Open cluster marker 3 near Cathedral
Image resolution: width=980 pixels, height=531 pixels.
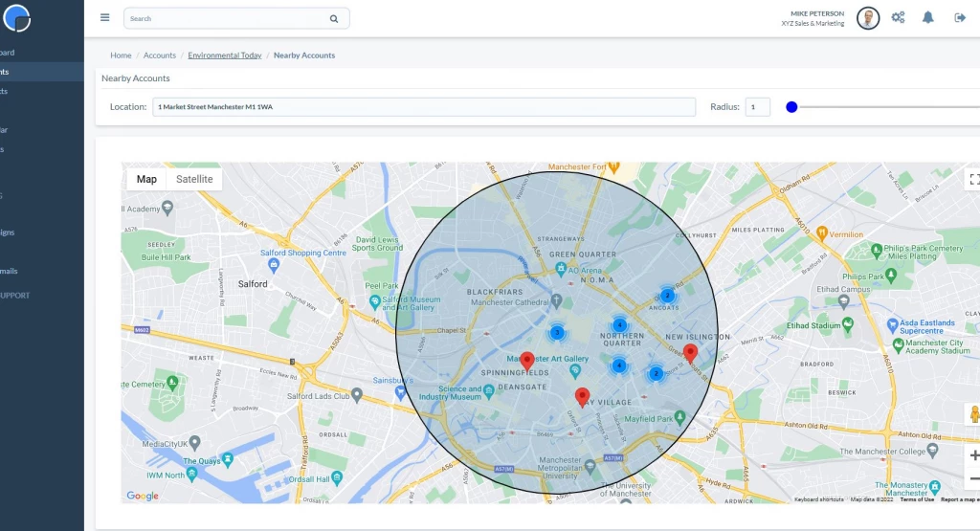pyautogui.click(x=557, y=333)
